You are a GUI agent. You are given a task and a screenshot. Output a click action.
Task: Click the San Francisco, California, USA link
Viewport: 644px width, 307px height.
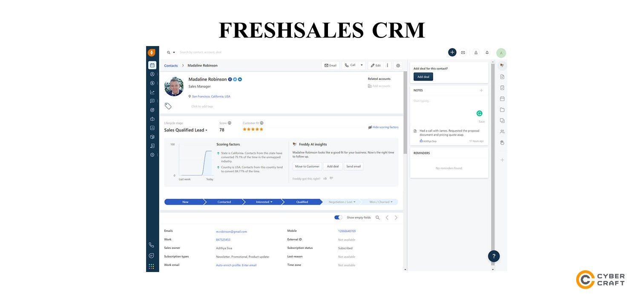pos(211,96)
